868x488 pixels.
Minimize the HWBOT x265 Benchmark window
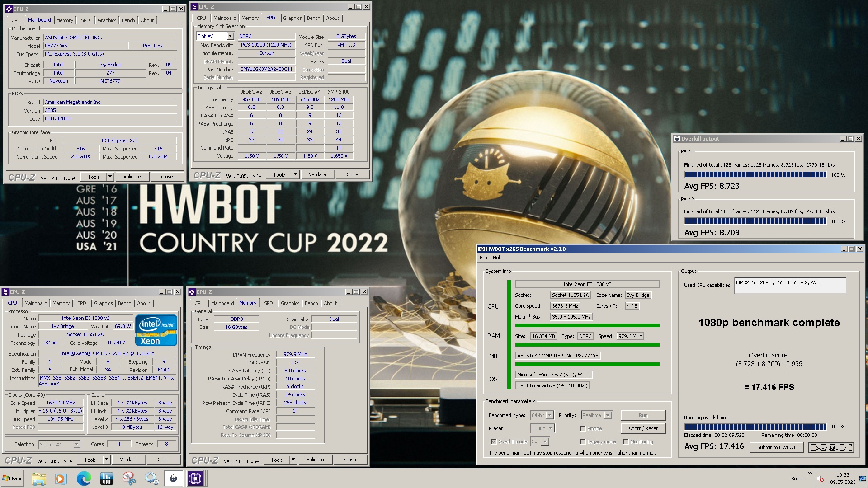tap(844, 249)
